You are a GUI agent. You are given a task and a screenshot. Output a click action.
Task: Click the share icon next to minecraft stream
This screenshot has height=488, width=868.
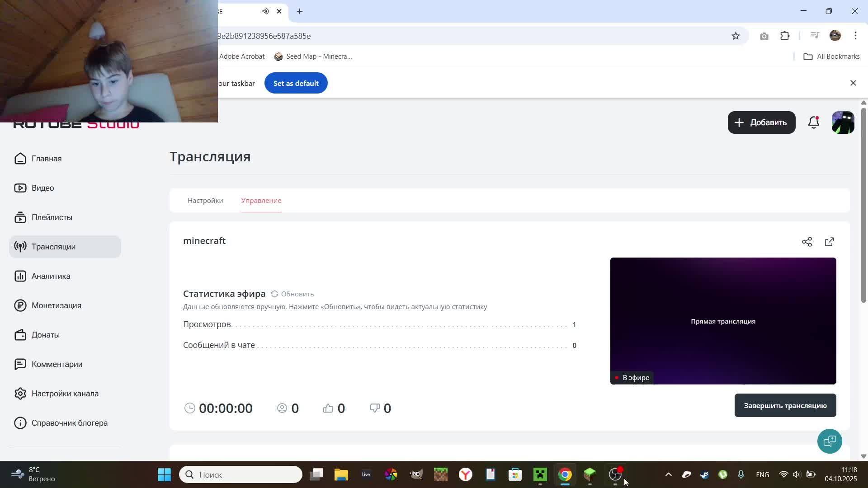(807, 242)
